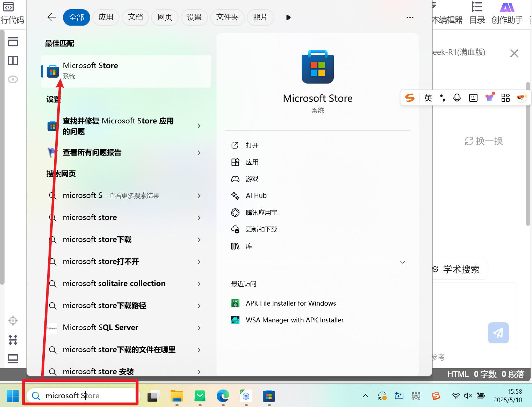Switch to the 设置 filter tab

click(194, 17)
